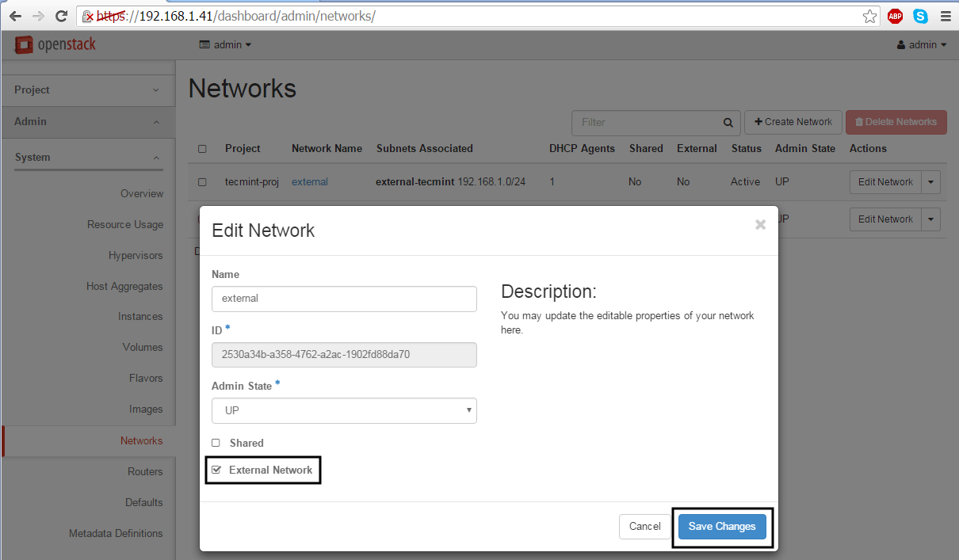Open Routers in the sidebar
This screenshot has height=560, width=959.
click(145, 471)
